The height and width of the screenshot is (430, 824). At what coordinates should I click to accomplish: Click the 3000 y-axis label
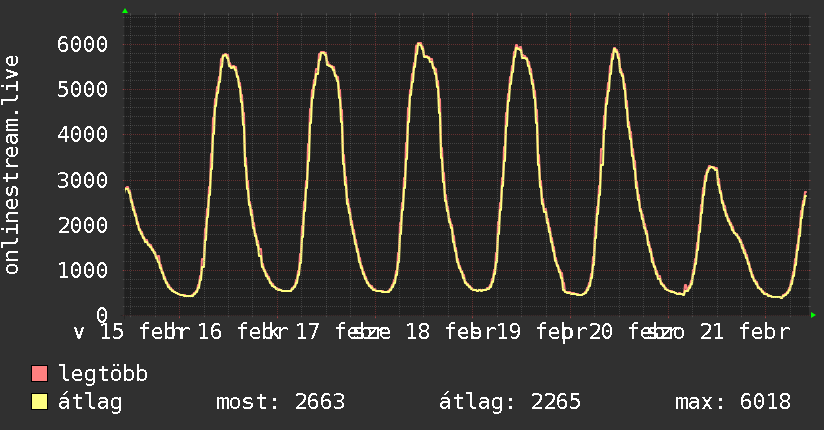click(82, 180)
